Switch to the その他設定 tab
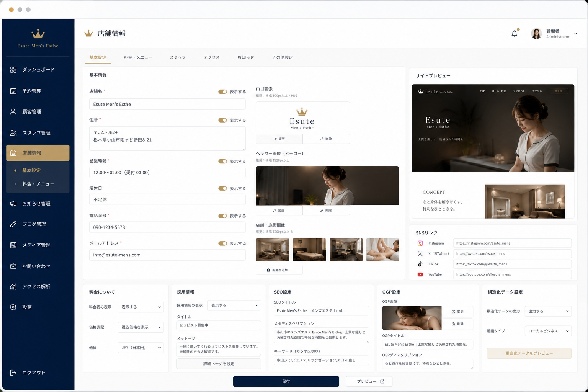The image size is (588, 392). tap(283, 57)
